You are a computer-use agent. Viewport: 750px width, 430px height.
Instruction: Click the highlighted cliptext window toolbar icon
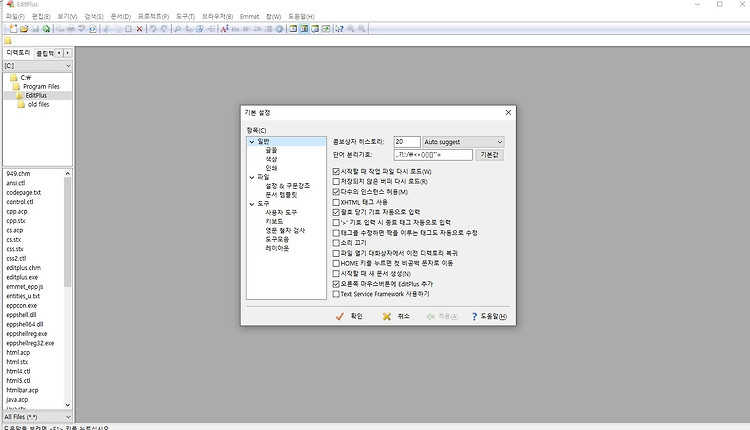click(x=304, y=29)
